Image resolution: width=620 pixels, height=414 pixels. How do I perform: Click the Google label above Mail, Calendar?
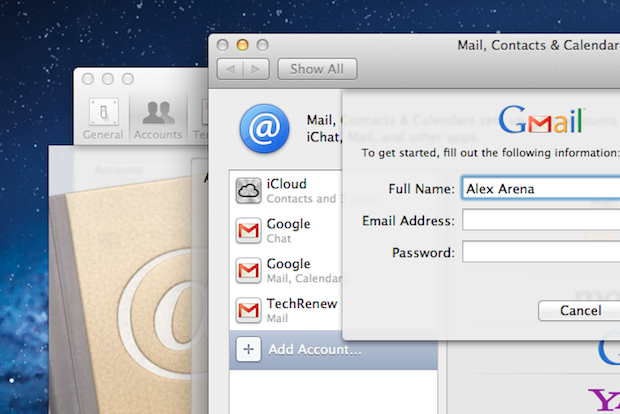click(x=288, y=264)
